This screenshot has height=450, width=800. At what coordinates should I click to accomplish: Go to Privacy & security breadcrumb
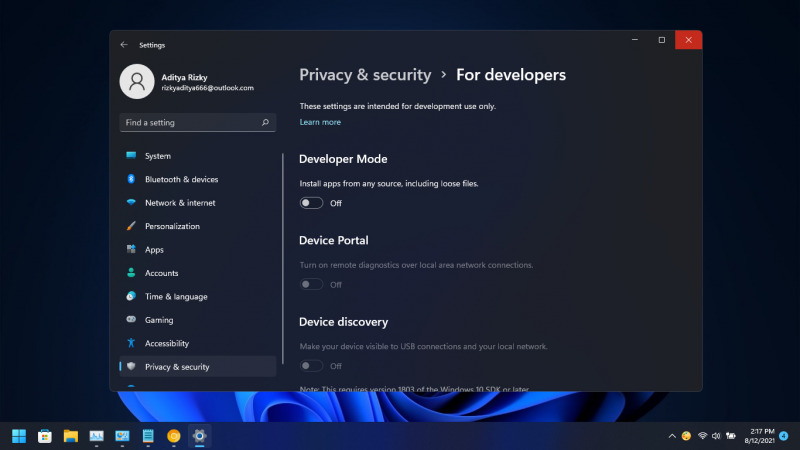pyautogui.click(x=365, y=75)
